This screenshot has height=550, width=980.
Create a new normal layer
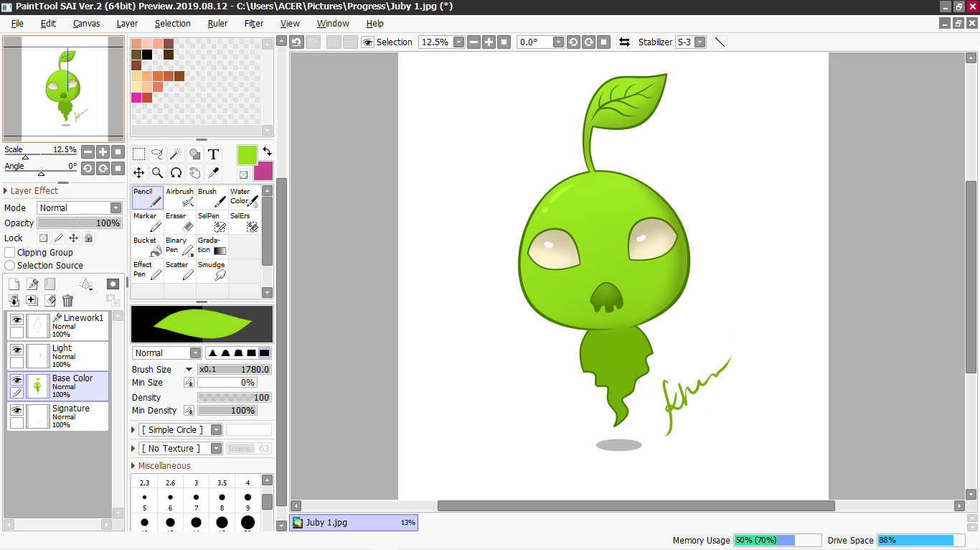(x=14, y=284)
